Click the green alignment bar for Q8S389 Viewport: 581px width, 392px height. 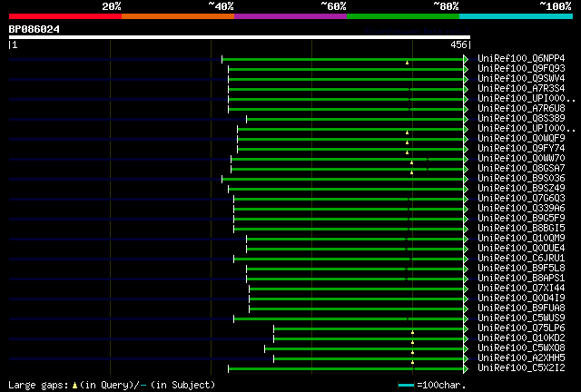click(355, 119)
